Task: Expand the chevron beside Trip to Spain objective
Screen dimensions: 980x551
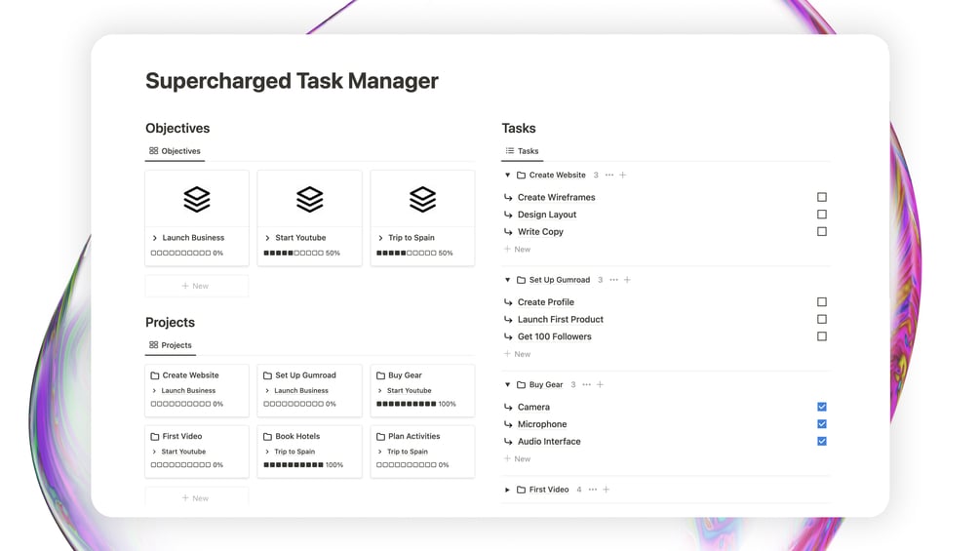Action: pos(380,238)
